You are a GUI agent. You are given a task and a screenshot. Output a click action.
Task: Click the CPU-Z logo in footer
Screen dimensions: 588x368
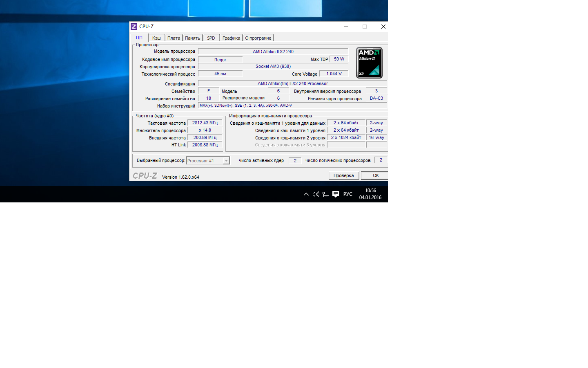[x=145, y=176]
